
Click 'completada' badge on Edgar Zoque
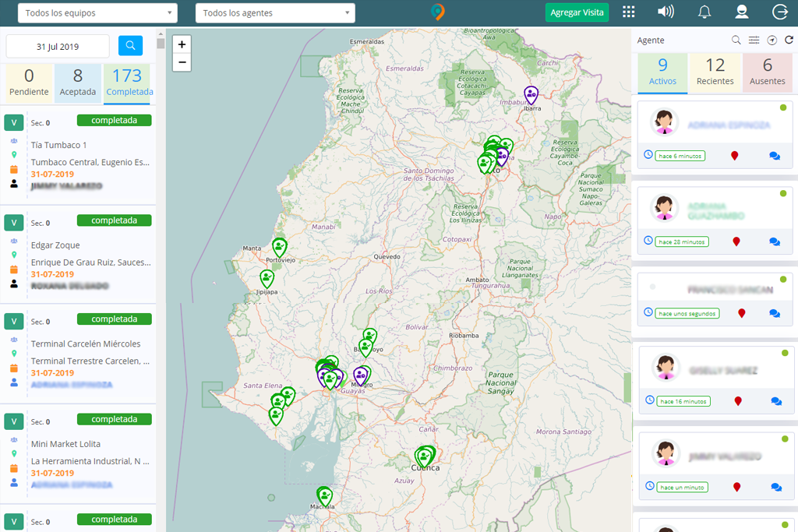[114, 220]
